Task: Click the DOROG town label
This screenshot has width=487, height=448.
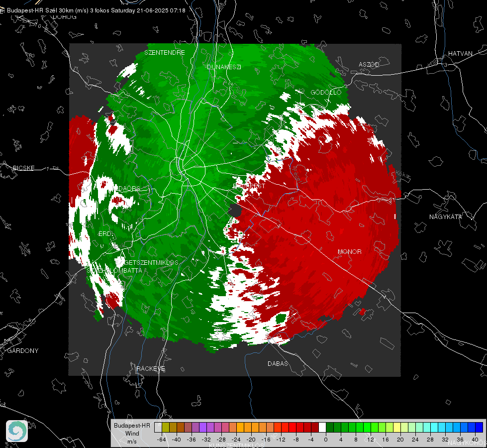Action: click(64, 17)
